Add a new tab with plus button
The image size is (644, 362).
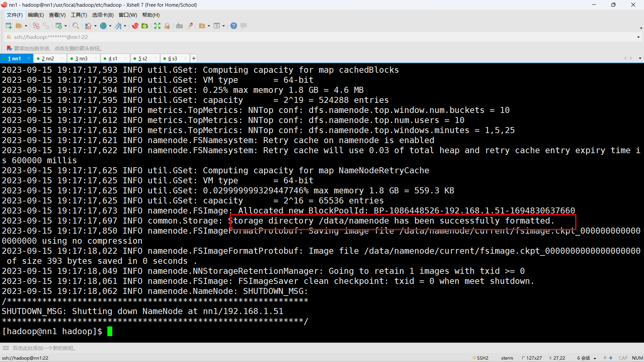[194, 58]
